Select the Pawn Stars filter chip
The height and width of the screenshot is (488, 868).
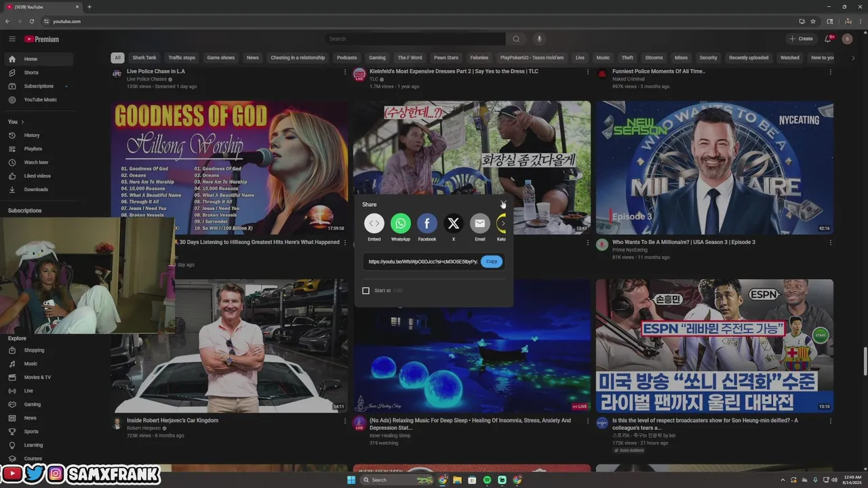coord(446,58)
